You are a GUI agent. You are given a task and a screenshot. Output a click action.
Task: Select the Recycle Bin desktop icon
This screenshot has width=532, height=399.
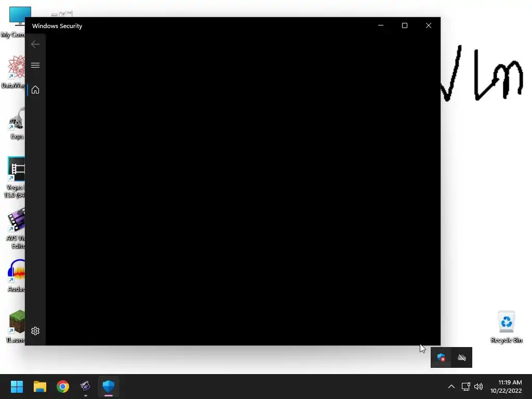click(506, 327)
